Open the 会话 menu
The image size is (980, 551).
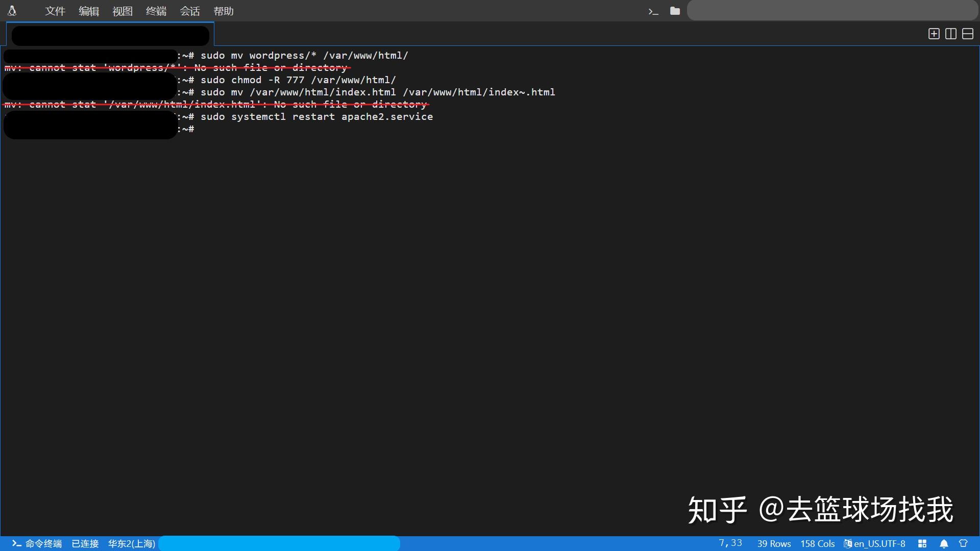pyautogui.click(x=190, y=11)
